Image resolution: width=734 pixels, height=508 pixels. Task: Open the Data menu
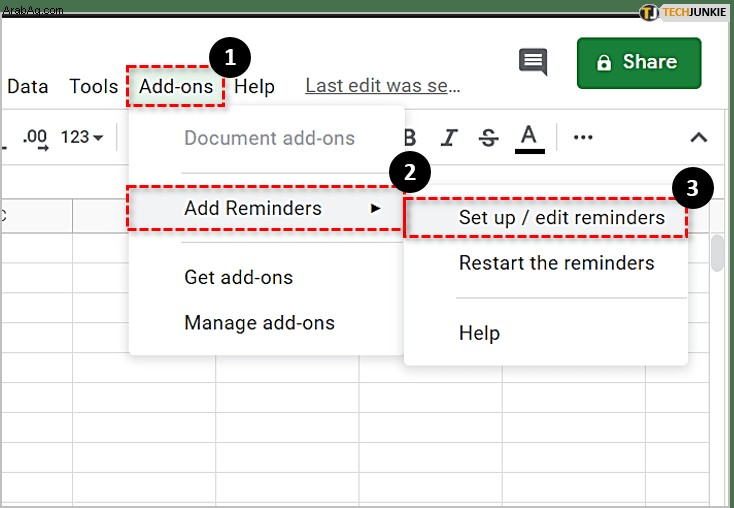point(28,87)
